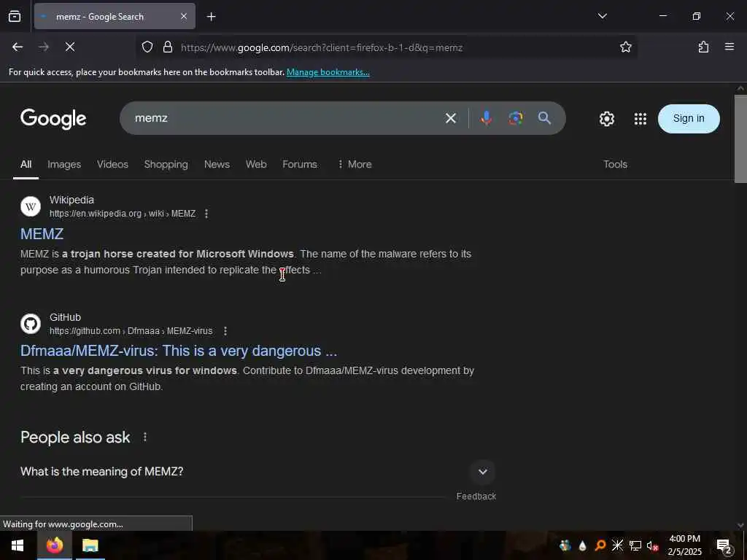
Task: Open the notification center icon
Action: [724, 545]
